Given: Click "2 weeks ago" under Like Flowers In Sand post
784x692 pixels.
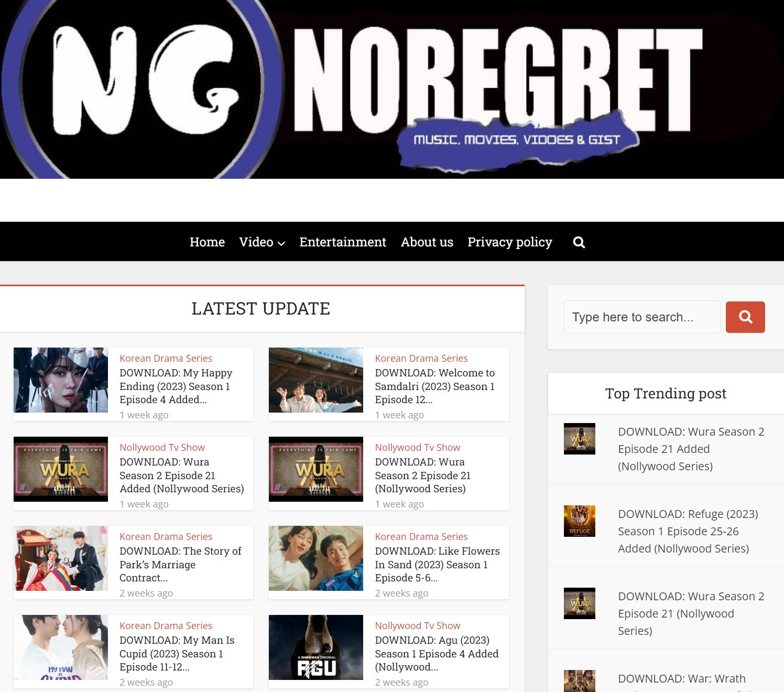Looking at the screenshot, I should [401, 593].
